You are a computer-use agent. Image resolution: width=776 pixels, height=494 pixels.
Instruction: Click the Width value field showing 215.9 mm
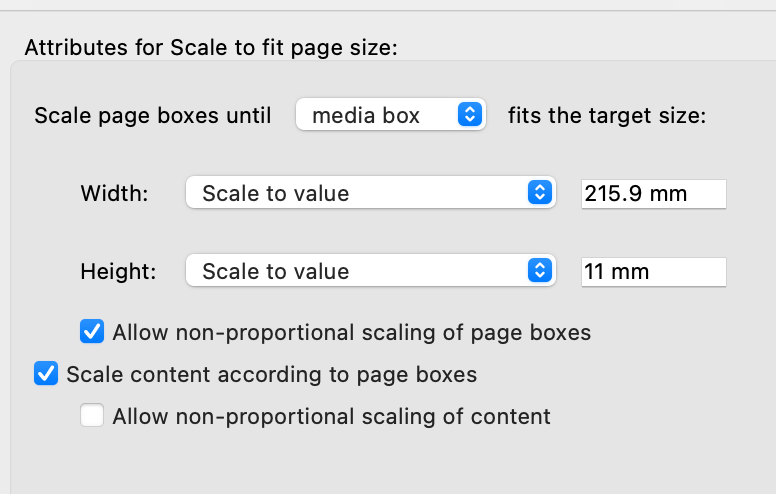click(652, 193)
